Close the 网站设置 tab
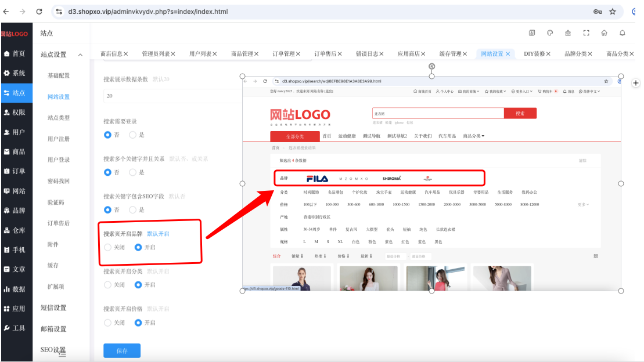 508,54
